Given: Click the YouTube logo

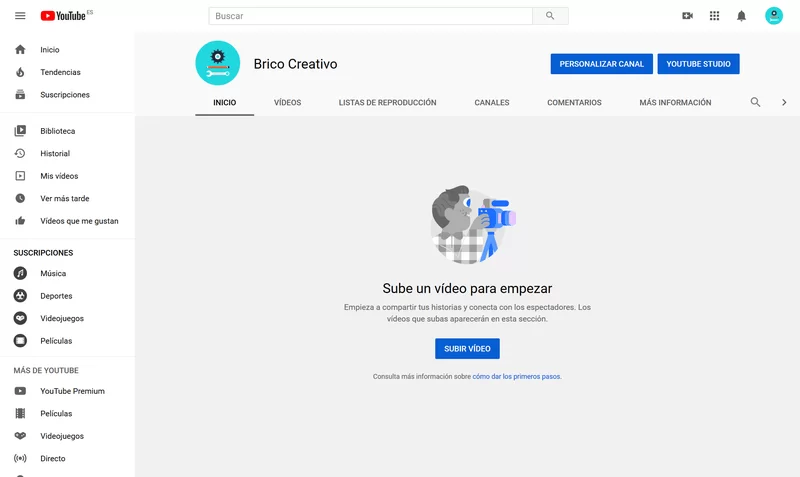Looking at the screenshot, I should tap(63, 16).
